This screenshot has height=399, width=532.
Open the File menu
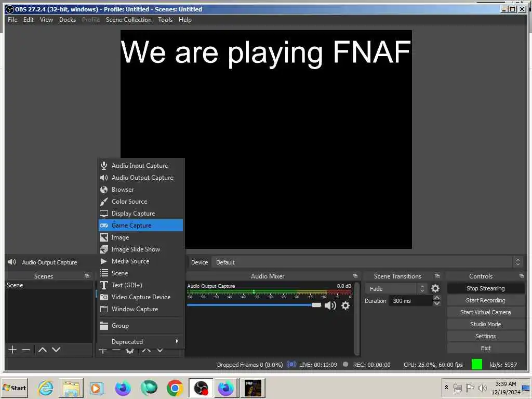12,20
